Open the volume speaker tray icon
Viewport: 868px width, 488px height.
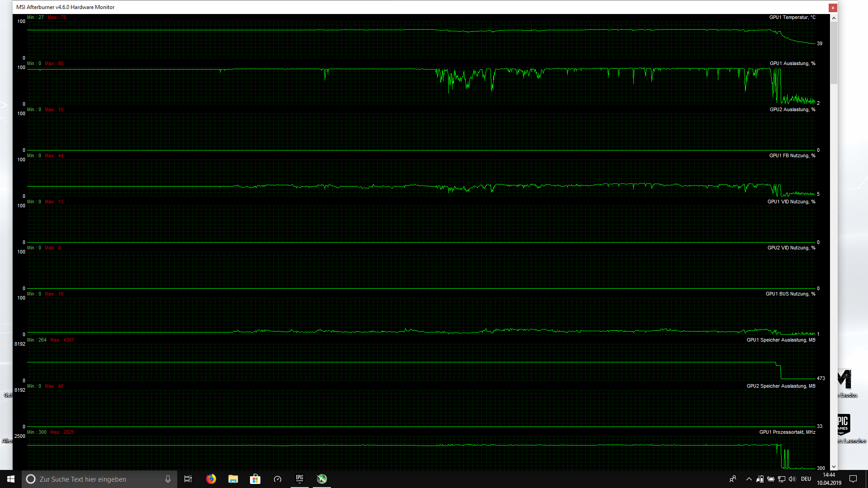click(792, 479)
